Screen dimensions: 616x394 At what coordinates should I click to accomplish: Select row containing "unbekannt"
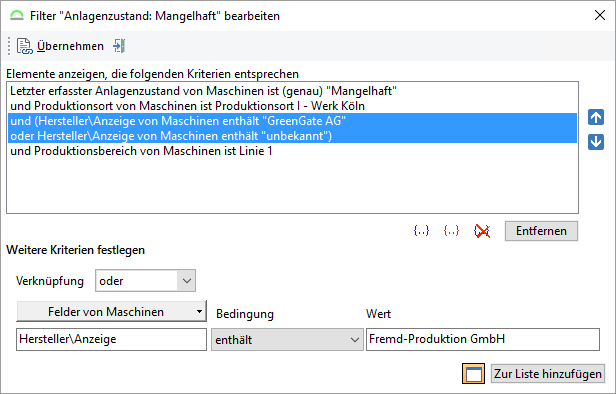tap(292, 136)
